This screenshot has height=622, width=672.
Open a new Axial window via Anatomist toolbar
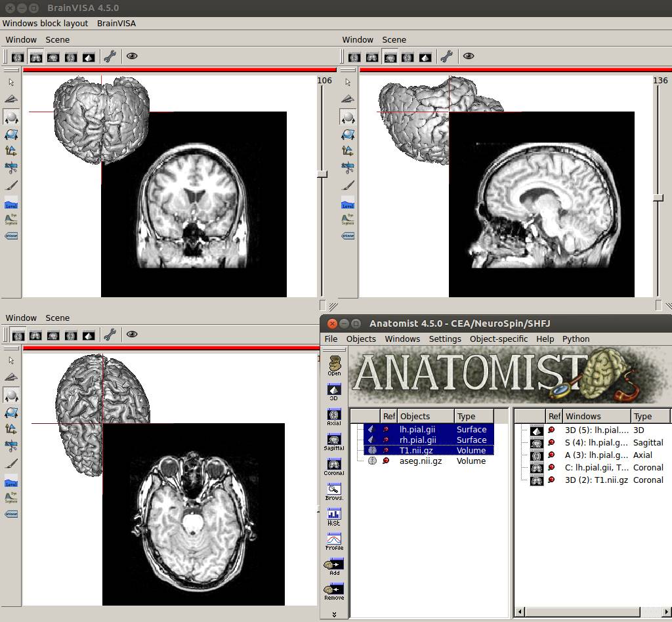point(334,416)
